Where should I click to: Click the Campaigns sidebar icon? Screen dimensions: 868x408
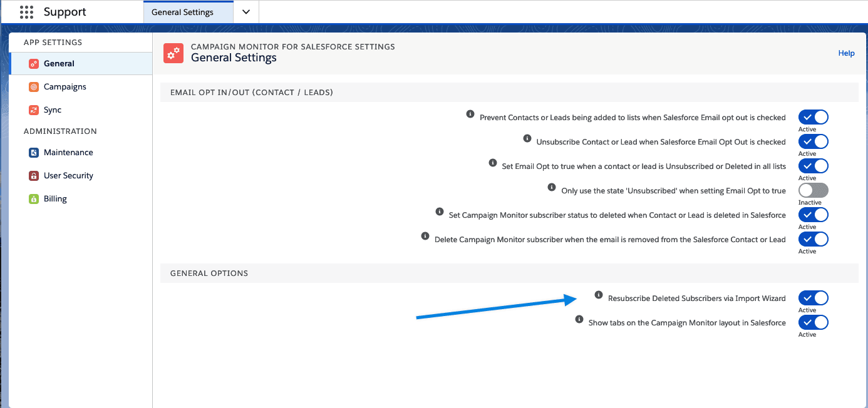(x=34, y=87)
